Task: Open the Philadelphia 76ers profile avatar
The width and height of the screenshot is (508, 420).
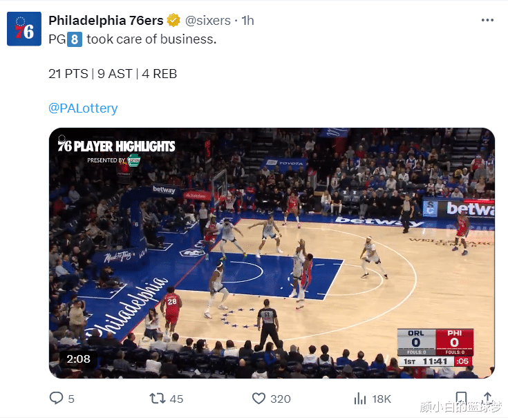Action: tap(24, 29)
